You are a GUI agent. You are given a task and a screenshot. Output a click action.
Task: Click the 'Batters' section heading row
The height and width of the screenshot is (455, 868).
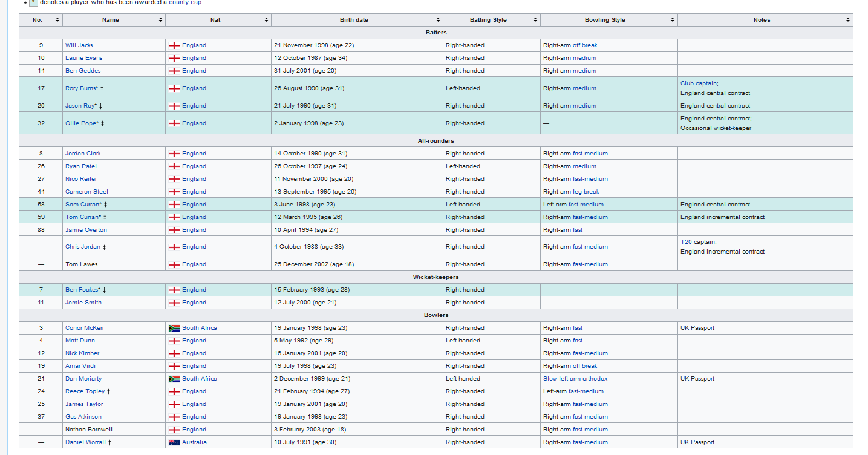point(436,33)
